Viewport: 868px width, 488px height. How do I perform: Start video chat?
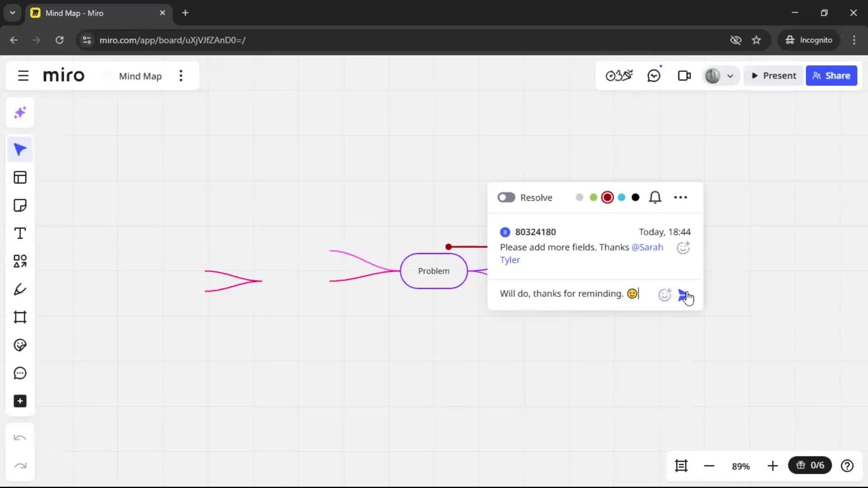pos(684,76)
